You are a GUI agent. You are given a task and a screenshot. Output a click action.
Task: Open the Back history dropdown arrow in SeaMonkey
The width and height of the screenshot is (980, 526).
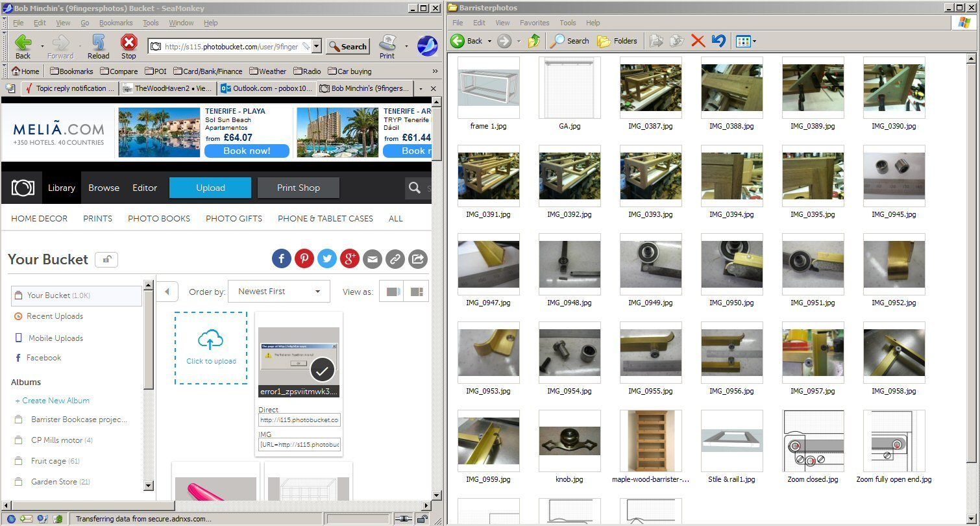click(42, 46)
